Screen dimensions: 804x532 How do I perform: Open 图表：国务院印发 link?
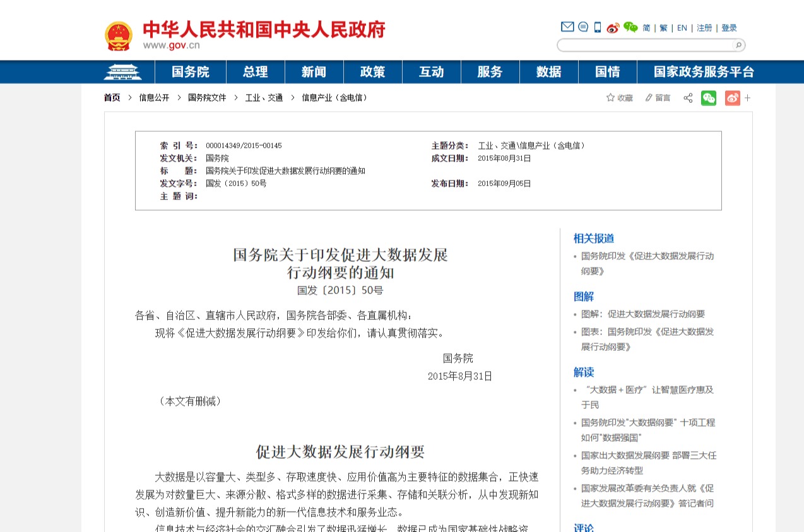pos(647,340)
